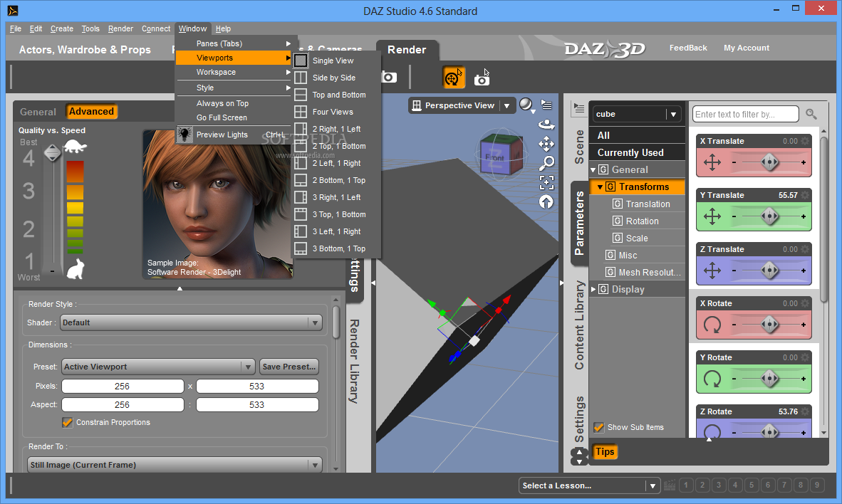Open the cube object selector dropdown
842x504 pixels.
click(673, 115)
